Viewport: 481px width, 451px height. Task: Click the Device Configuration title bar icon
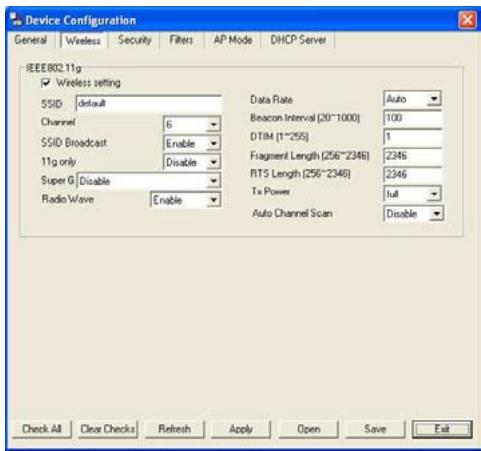tap(15, 19)
